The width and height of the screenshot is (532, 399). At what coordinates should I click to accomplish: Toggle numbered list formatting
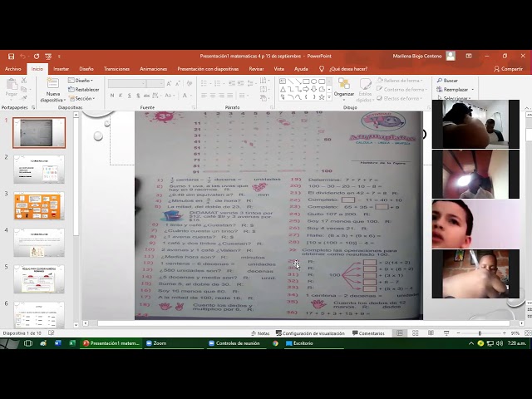(218, 83)
